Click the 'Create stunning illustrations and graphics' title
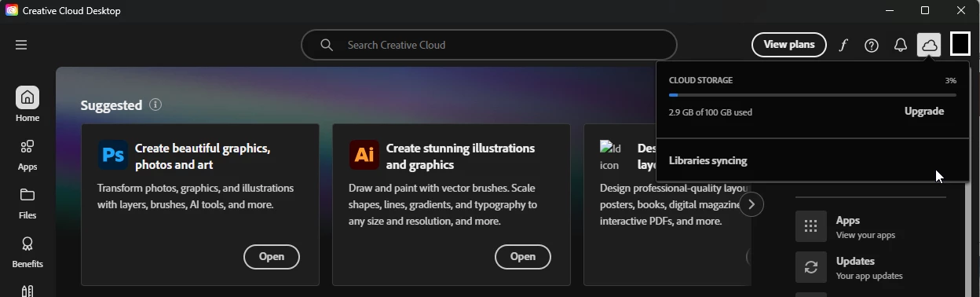 (x=460, y=156)
